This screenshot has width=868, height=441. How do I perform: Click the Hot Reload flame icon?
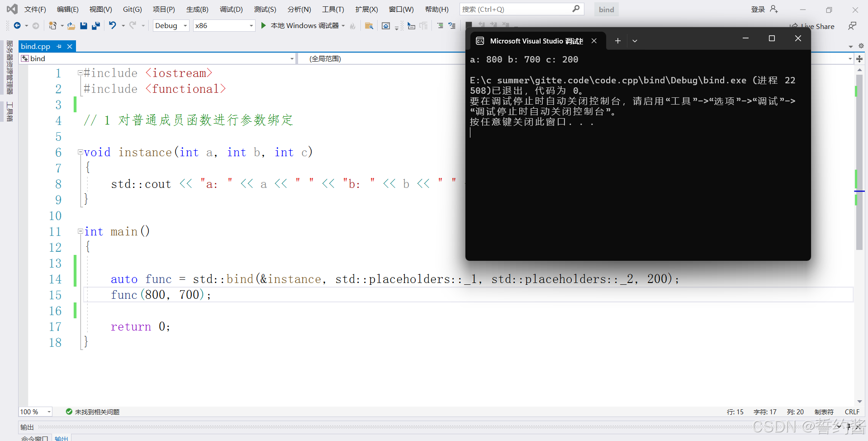coord(353,26)
